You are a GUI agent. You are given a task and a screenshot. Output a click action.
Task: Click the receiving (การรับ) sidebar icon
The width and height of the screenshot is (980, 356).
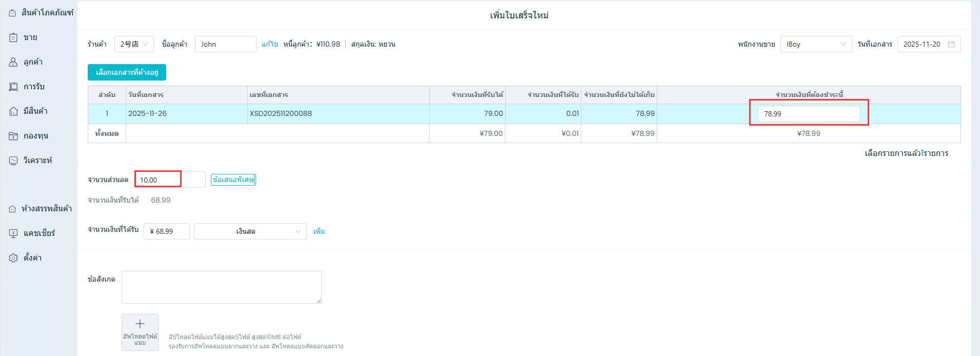tap(13, 87)
